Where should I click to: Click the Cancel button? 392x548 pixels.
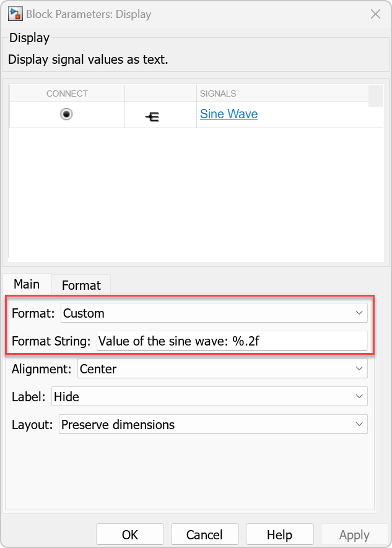coord(204,534)
